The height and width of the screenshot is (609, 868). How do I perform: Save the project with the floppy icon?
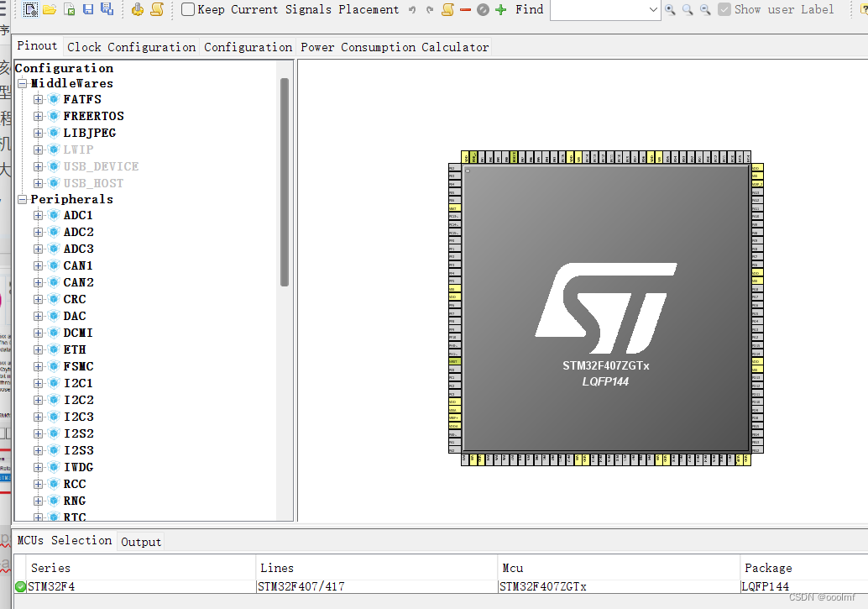coord(88,9)
